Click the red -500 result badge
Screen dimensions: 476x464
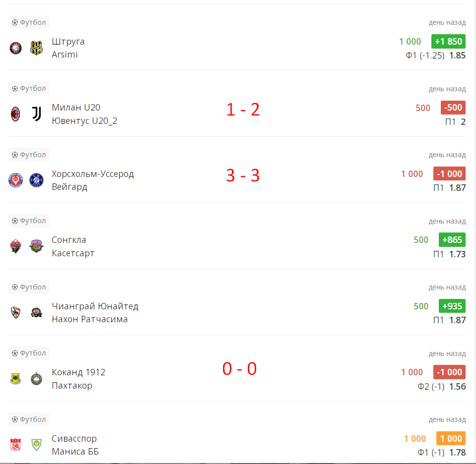[x=453, y=108]
